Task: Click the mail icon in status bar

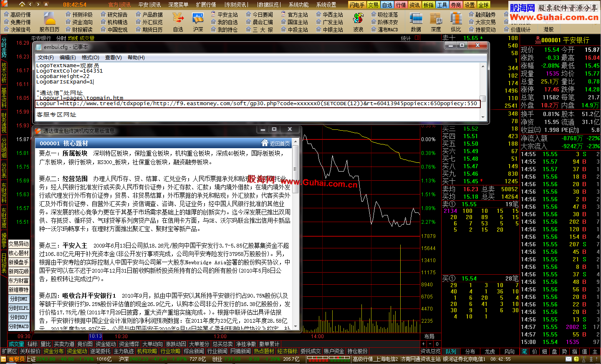Action: pos(569,359)
